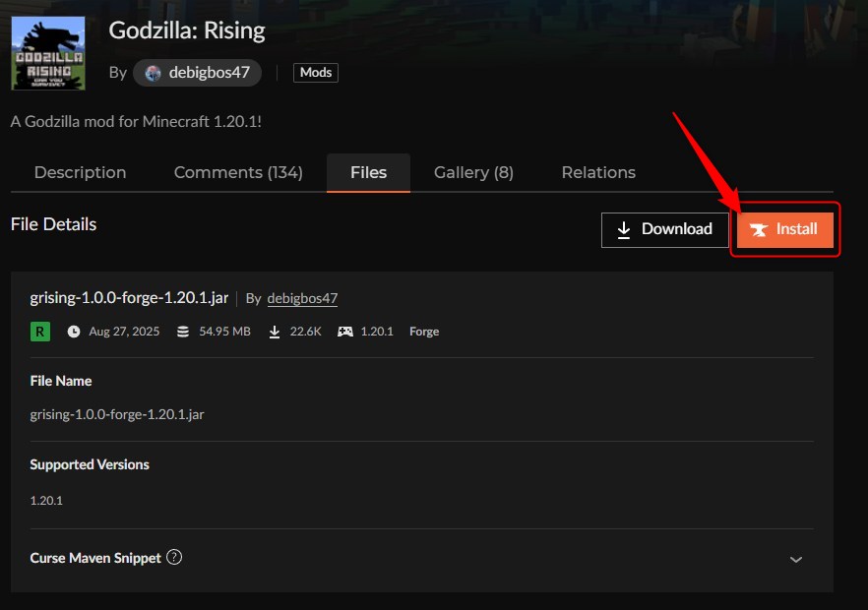Click the downloads arrow icon by 22.6K
This screenshot has width=868, height=610.
(274, 332)
